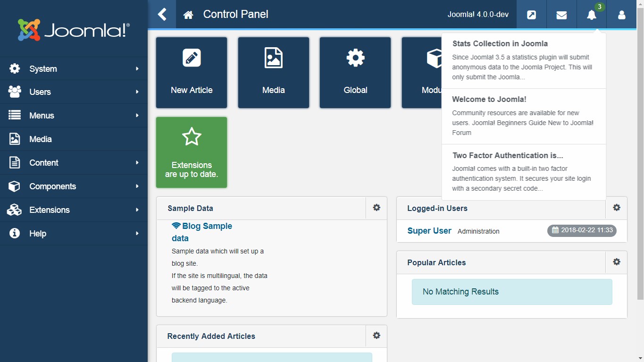This screenshot has height=362, width=644.
Task: Open the Media quick icon tile
Action: coord(274,73)
